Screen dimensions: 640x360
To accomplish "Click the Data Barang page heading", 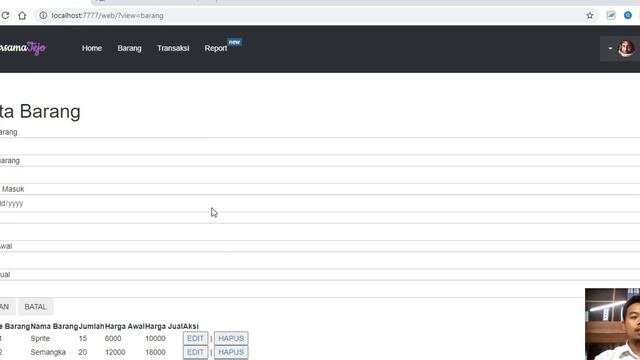I will [40, 111].
